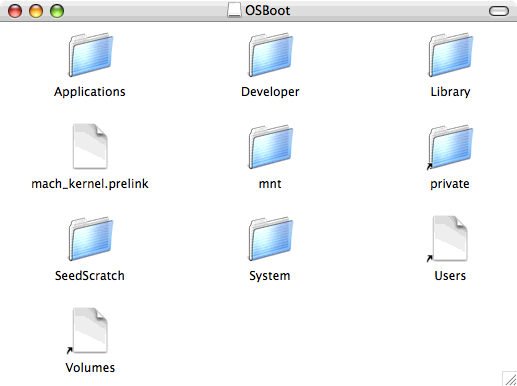Minimize the window with yellow button

click(x=36, y=11)
